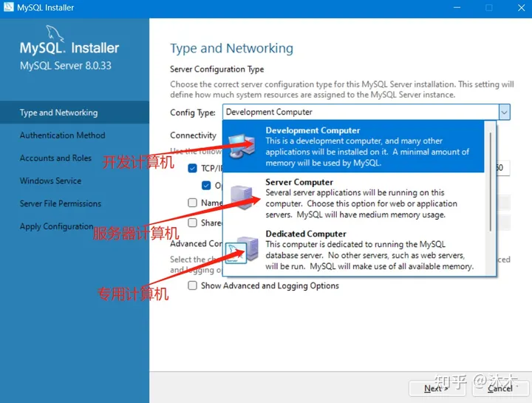Click the Type and Networking heading
Image resolution: width=532 pixels, height=403 pixels.
[231, 48]
